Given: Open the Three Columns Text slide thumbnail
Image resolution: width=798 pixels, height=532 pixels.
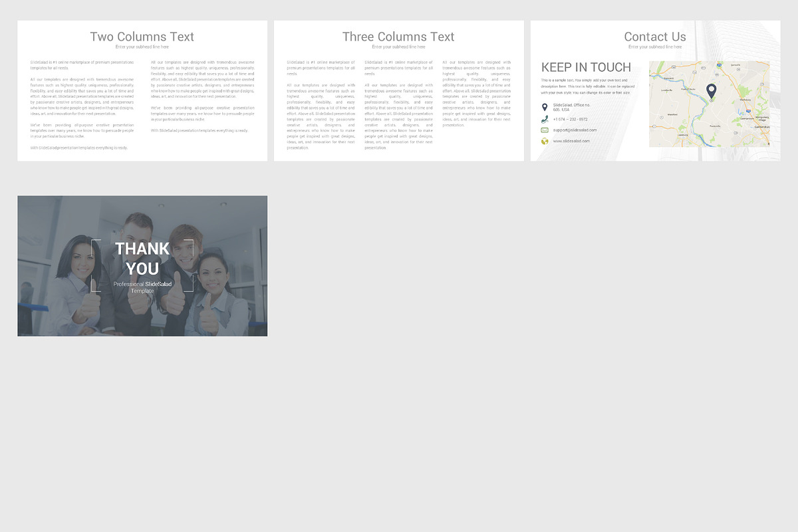Looking at the screenshot, I should pyautogui.click(x=399, y=90).
